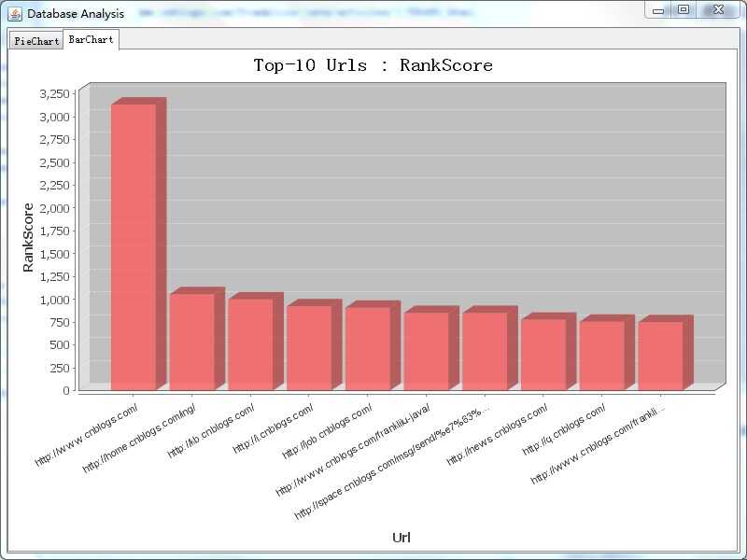Close the Database Analysis window
Viewport: 747px width, 560px height.
(718, 9)
